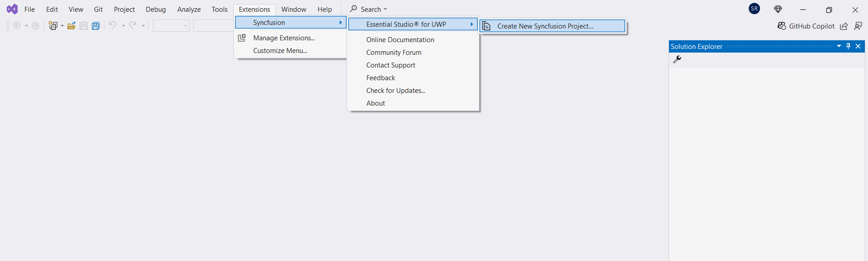This screenshot has width=868, height=261.
Task: Redo the action via toolbar icon
Action: point(133,25)
